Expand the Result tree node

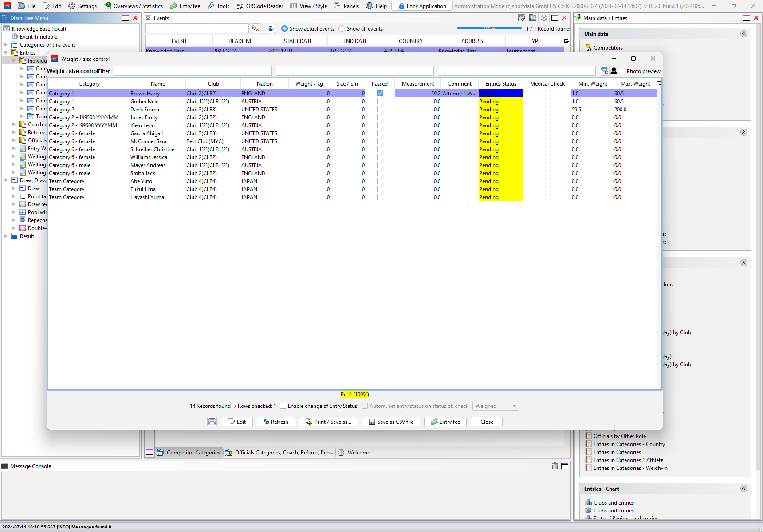point(6,236)
